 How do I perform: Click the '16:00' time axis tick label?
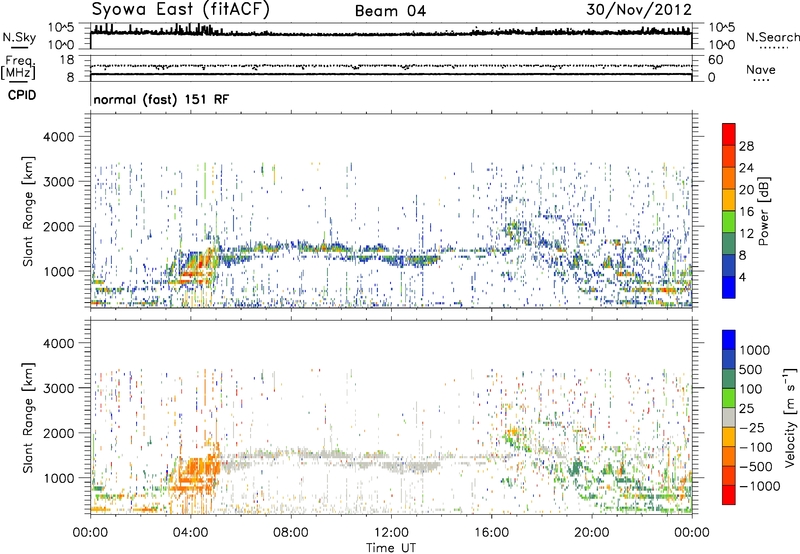[x=491, y=533]
